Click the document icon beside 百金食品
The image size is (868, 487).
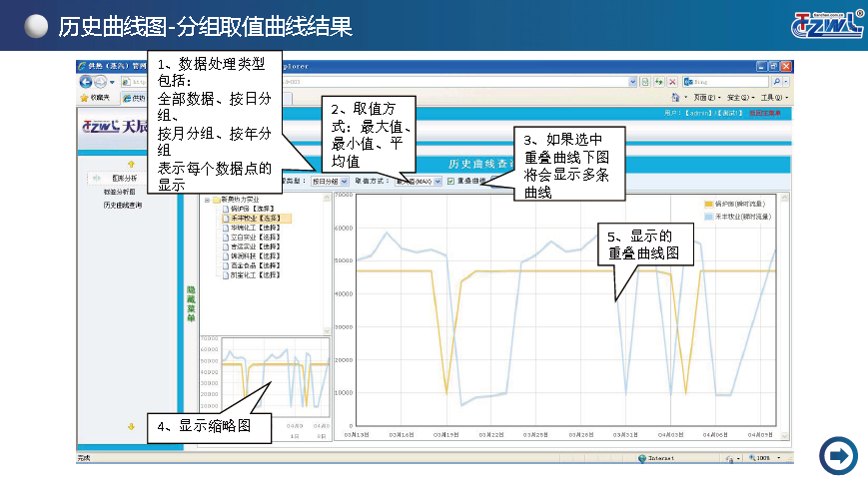(226, 265)
